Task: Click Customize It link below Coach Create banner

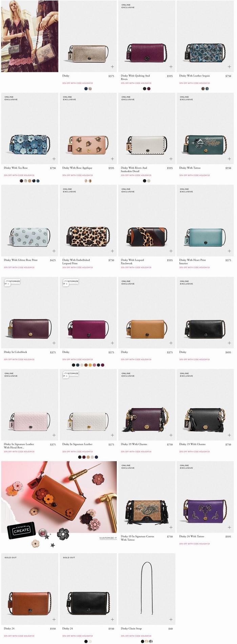Action: coord(108,538)
